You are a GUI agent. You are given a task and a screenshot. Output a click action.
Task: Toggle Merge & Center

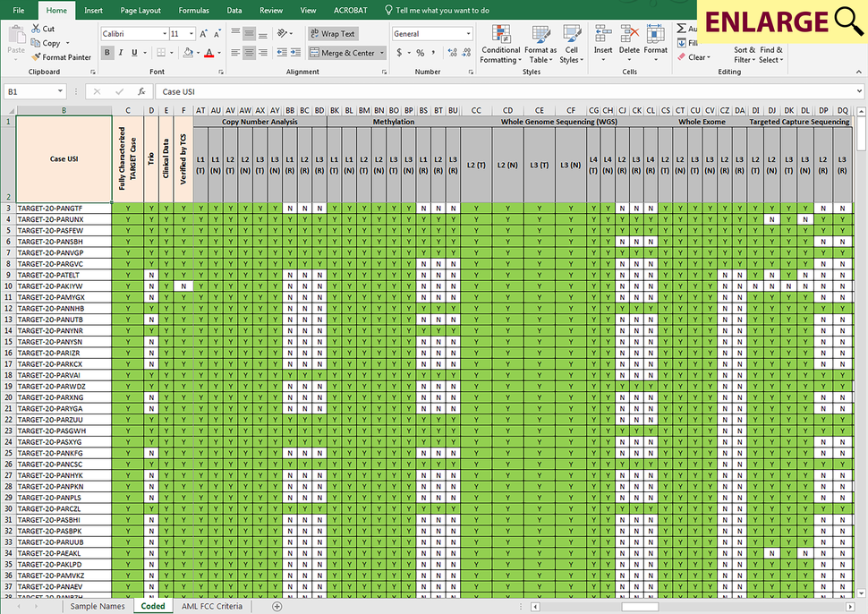344,52
